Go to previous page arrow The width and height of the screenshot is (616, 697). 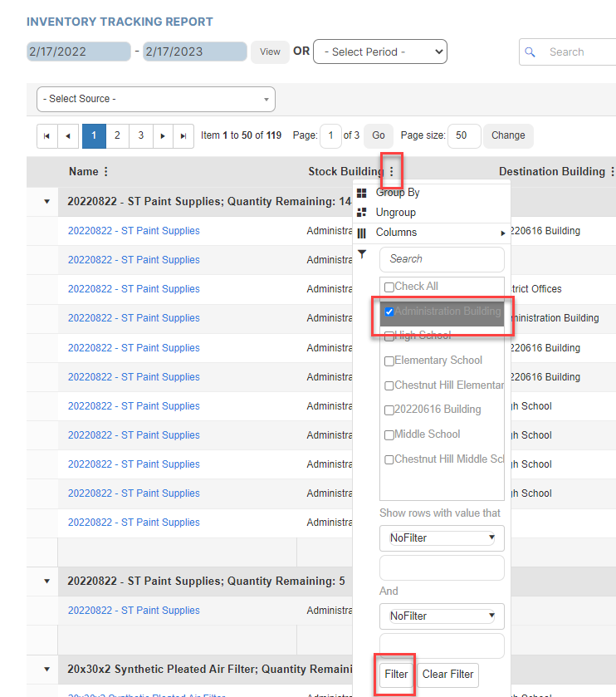pyautogui.click(x=68, y=136)
